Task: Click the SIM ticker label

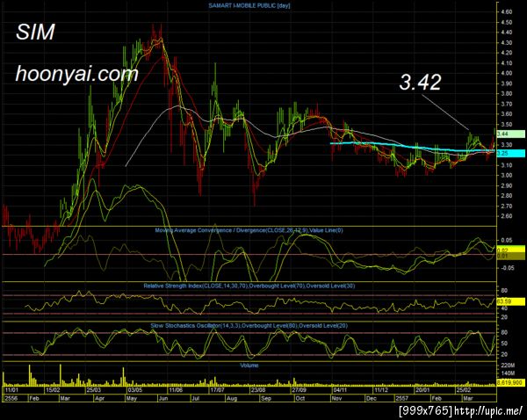Action: point(35,33)
